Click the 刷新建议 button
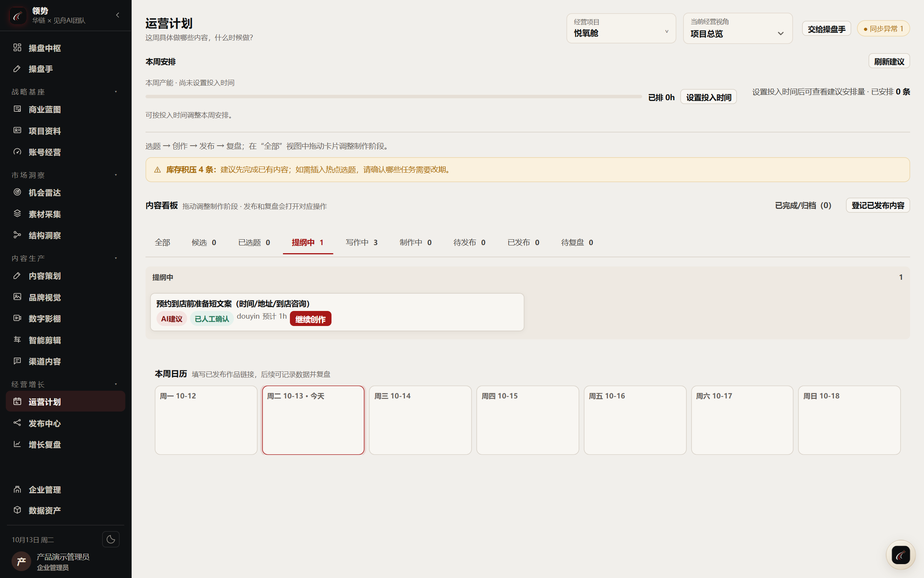This screenshot has height=578, width=924. point(889,61)
